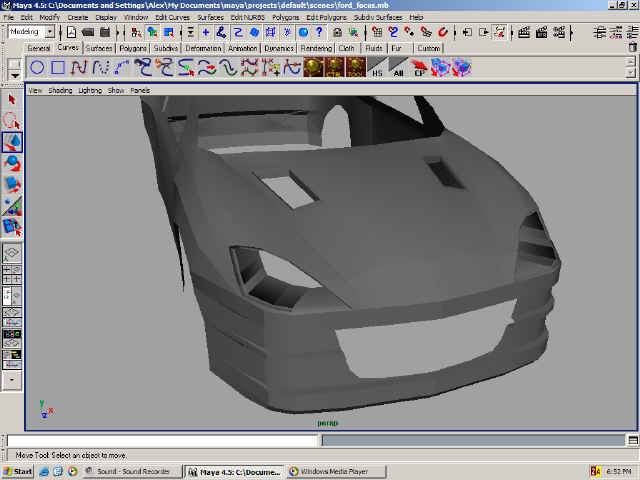Open the Modeling menu set dropdown
This screenshot has height=480, width=640.
tap(30, 32)
